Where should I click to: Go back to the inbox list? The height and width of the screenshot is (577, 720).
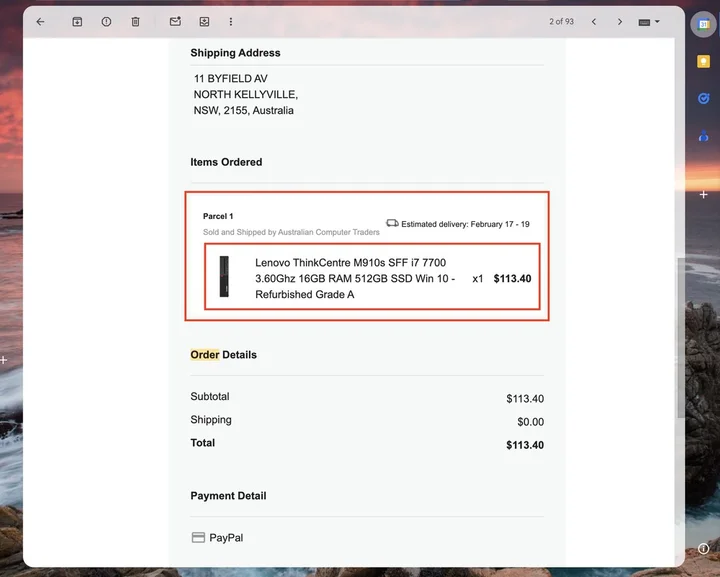[x=40, y=22]
